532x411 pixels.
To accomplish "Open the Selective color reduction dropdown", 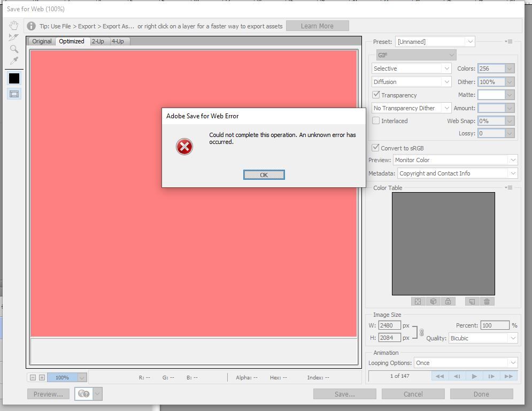I will click(412, 68).
